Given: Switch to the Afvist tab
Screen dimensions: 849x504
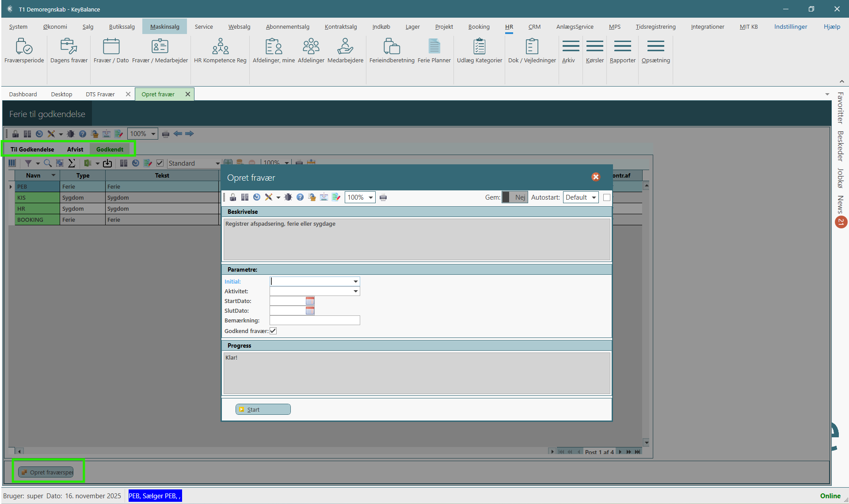Looking at the screenshot, I should point(75,149).
